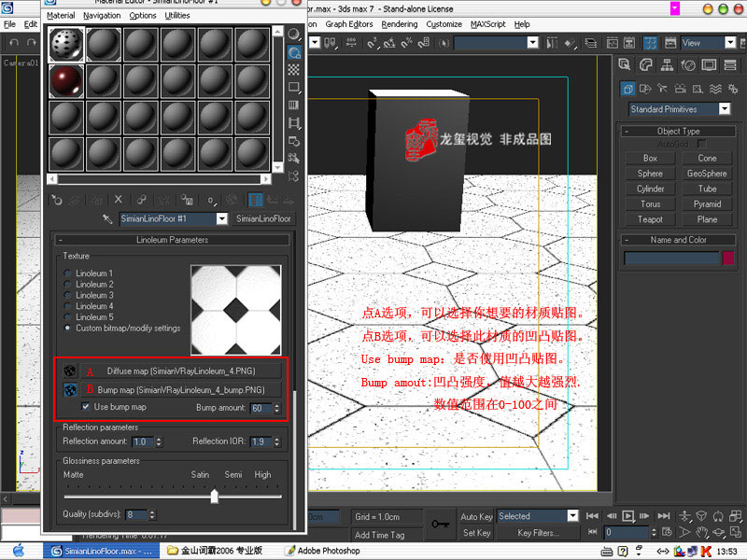Toggle the checkered Background icon in Material Editor
747x560 pixels.
[294, 69]
